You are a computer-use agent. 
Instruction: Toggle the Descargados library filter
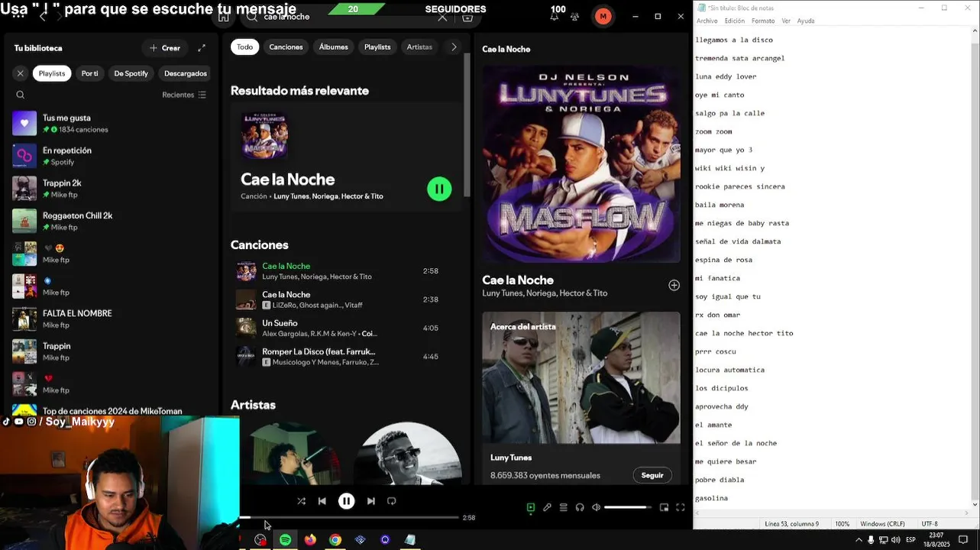coord(186,73)
